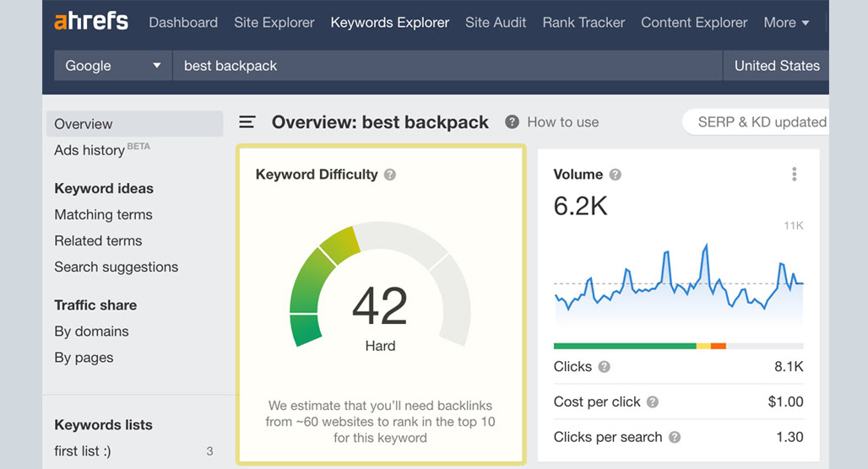Toggle the hamburger sidebar menu icon

[247, 122]
